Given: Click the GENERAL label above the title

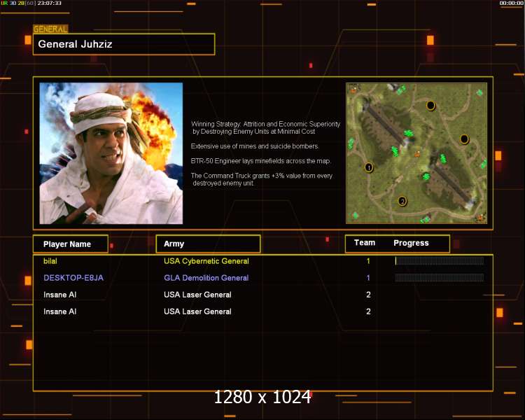Looking at the screenshot, I should click(x=50, y=29).
